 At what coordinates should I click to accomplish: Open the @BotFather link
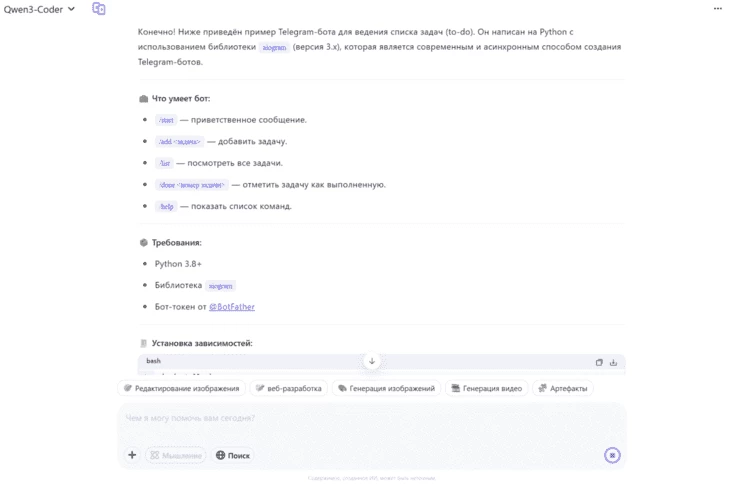tap(232, 307)
